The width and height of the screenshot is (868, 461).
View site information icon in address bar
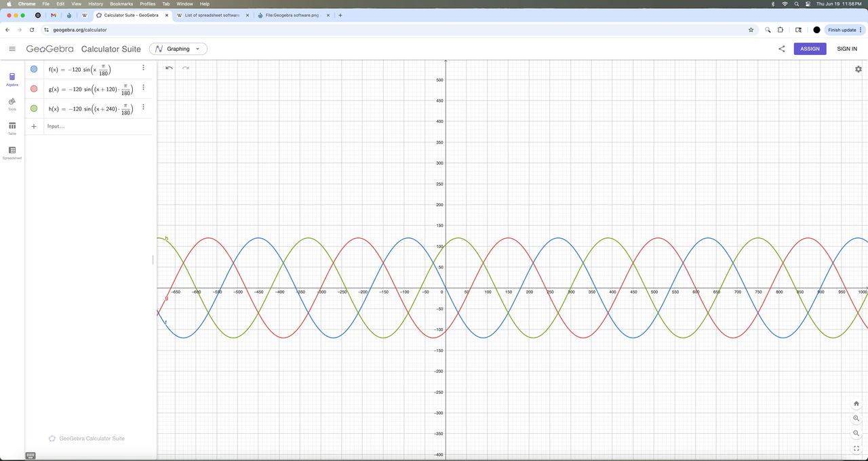coord(46,30)
